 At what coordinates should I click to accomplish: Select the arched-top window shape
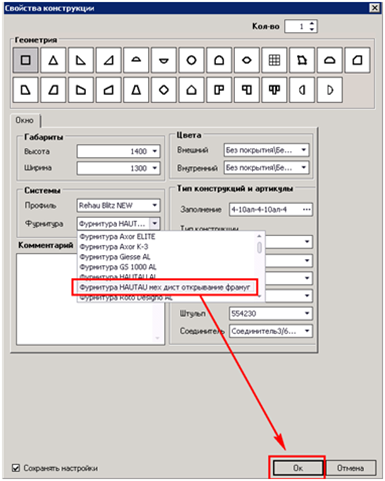[x=219, y=60]
